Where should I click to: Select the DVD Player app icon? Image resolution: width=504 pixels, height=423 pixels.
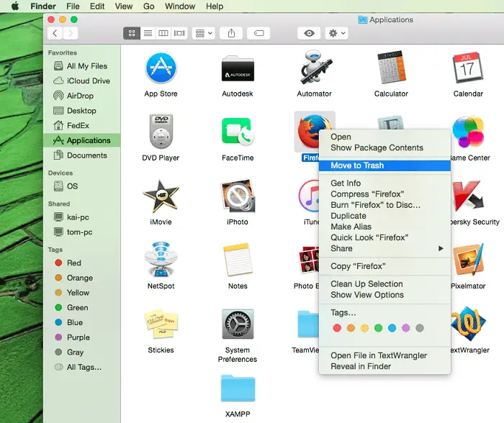pyautogui.click(x=161, y=131)
